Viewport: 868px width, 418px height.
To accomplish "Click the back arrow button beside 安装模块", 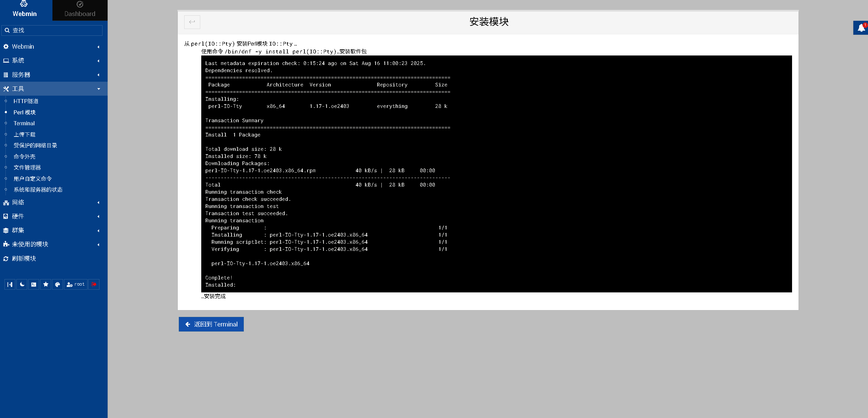I will (x=192, y=22).
